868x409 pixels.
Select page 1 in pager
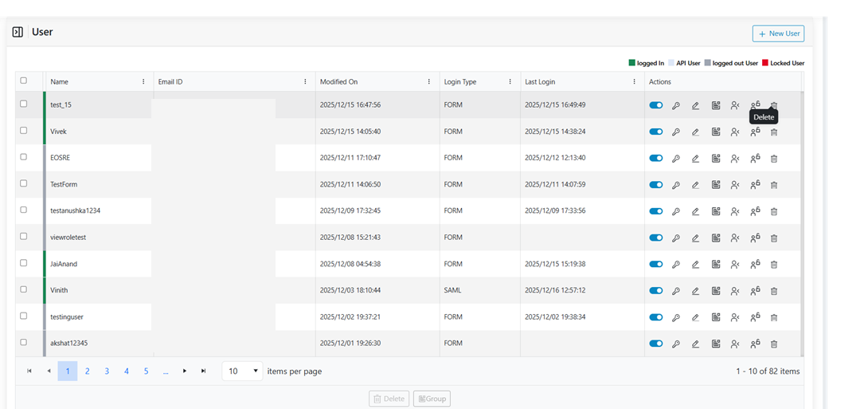click(x=68, y=372)
